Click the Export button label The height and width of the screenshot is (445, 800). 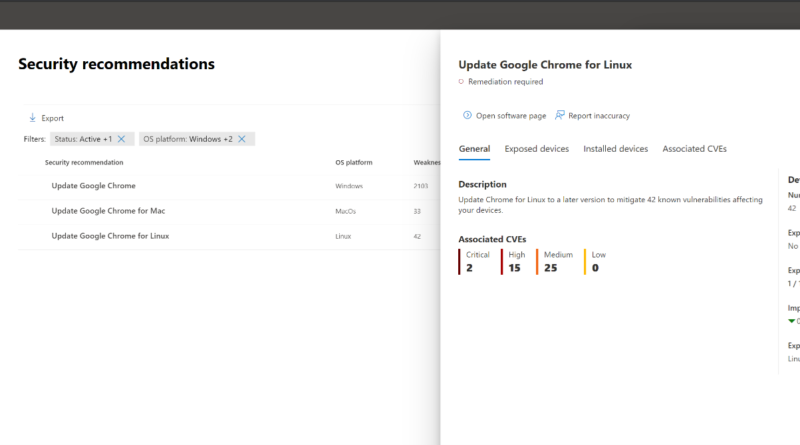coord(53,118)
